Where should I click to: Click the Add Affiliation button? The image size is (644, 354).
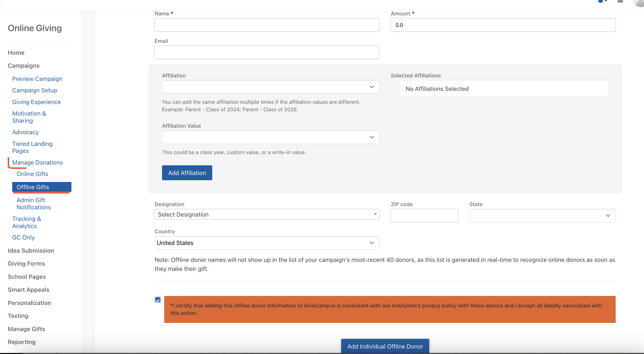coord(187,173)
